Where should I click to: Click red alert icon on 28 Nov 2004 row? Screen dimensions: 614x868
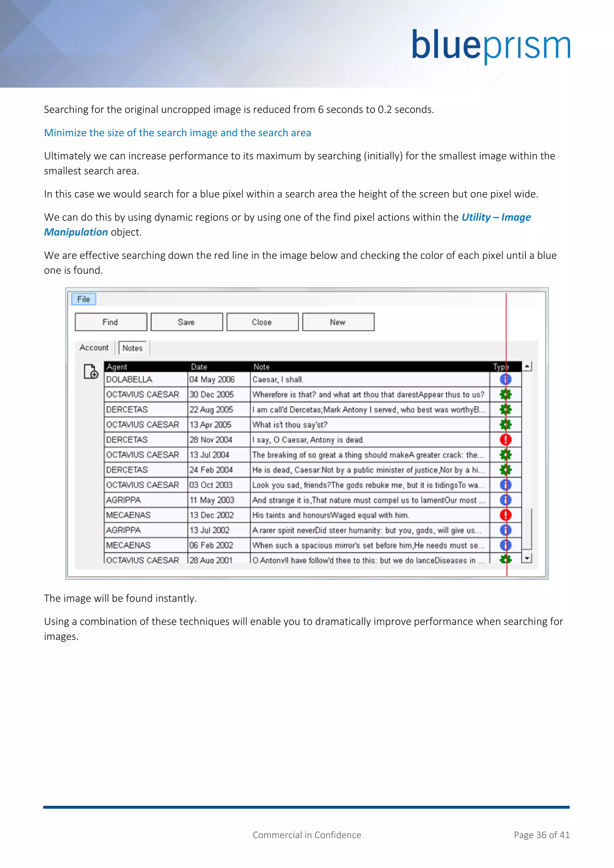(x=505, y=440)
